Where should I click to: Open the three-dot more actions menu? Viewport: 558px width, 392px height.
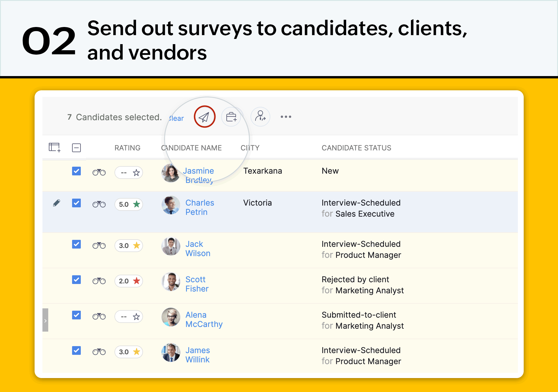pyautogui.click(x=286, y=117)
